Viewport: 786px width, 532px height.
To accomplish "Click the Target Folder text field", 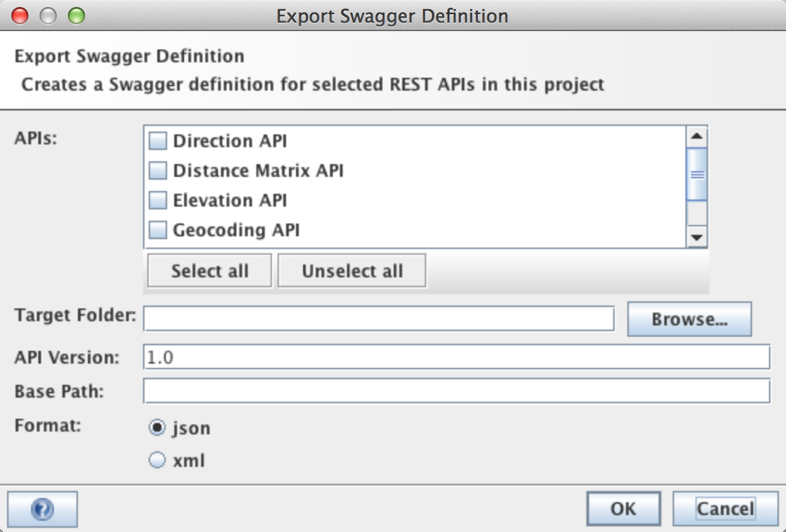I will (x=379, y=318).
